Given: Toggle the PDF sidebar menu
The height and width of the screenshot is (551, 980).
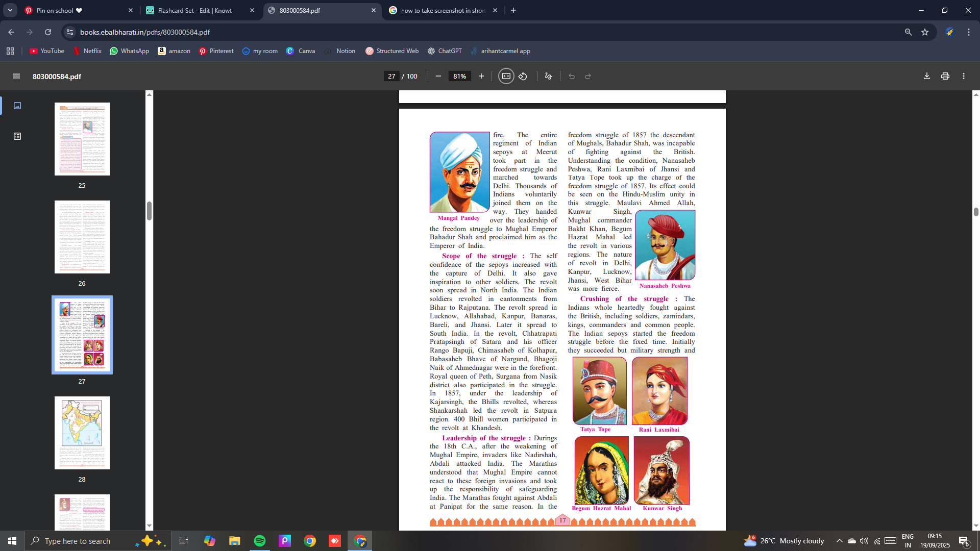Looking at the screenshot, I should [16, 76].
